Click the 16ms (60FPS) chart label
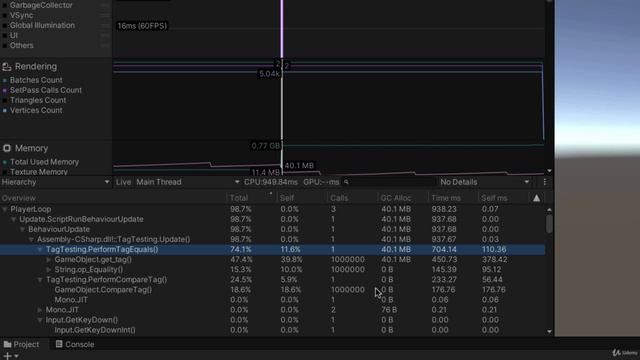This screenshot has width=640, height=360. coord(142,26)
